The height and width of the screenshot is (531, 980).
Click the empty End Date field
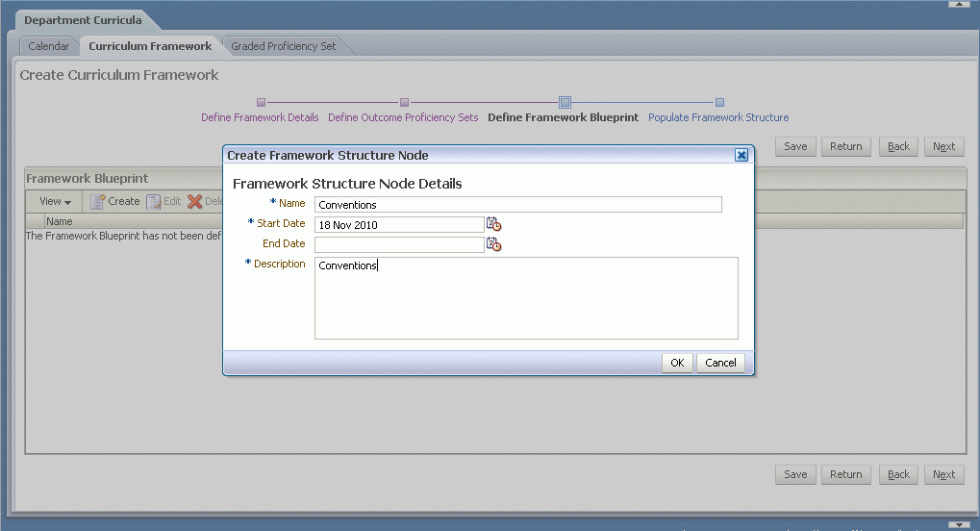pos(399,244)
